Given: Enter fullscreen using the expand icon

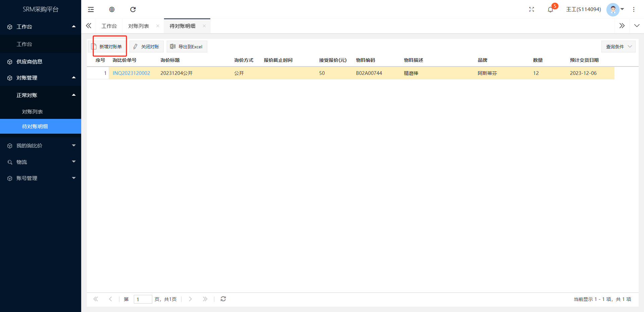Looking at the screenshot, I should coord(531,9).
